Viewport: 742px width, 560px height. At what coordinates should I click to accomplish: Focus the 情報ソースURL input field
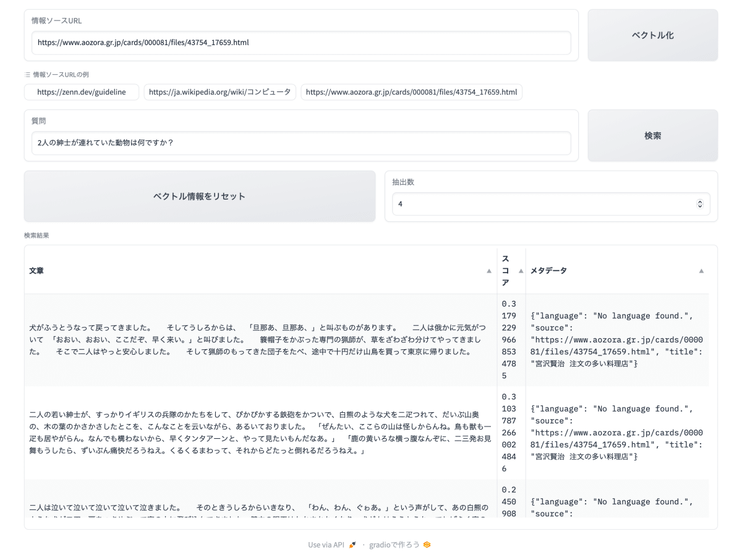[301, 43]
